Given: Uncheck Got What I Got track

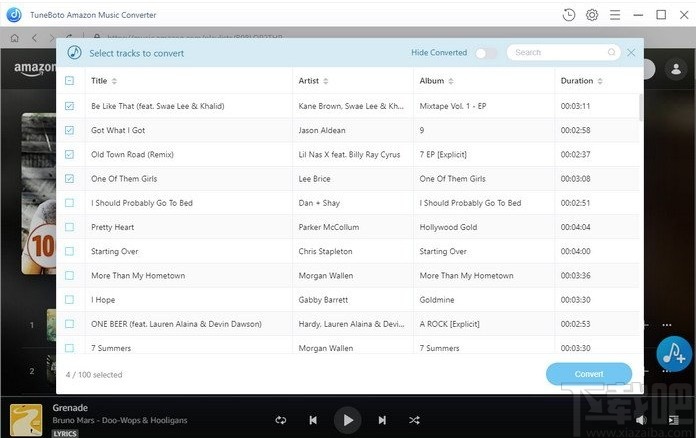Looking at the screenshot, I should [x=70, y=130].
